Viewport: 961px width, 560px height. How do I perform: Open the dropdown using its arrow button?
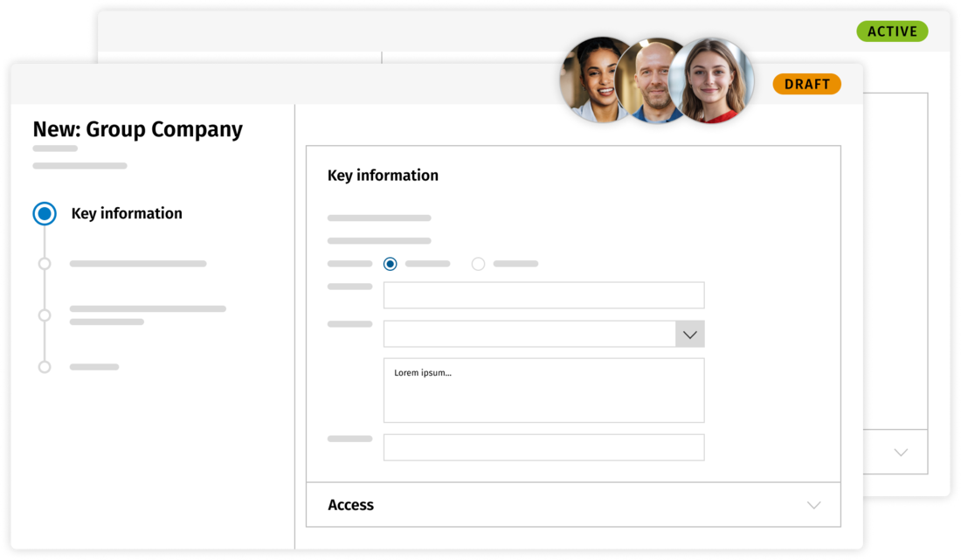point(689,335)
